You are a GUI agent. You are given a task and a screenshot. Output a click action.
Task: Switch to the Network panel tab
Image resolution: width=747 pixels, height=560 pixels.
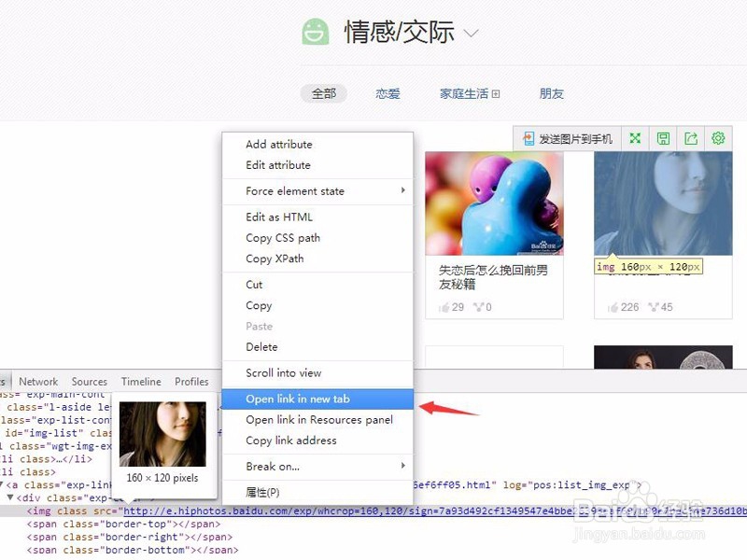point(38,381)
